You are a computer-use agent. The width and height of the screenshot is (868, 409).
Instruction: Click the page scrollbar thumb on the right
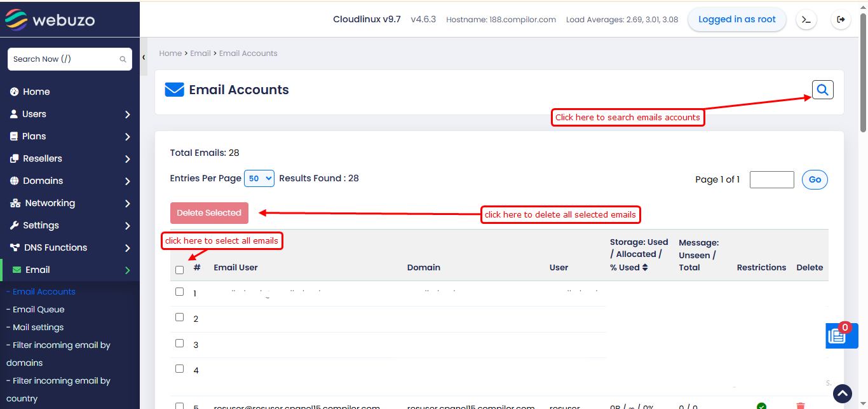coord(863,73)
